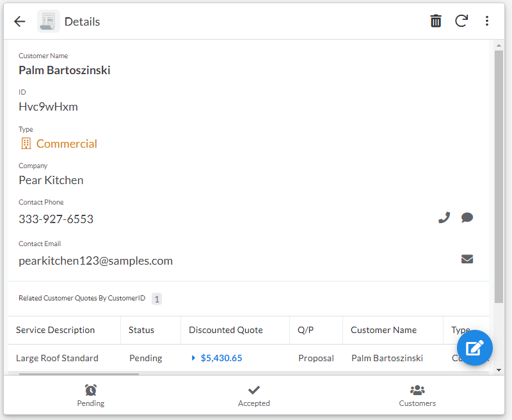Send a text message via chat icon

pos(467,217)
